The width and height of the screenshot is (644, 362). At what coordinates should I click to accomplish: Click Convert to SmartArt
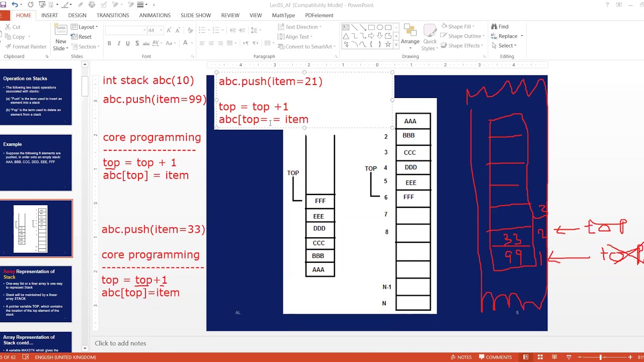pyautogui.click(x=305, y=46)
